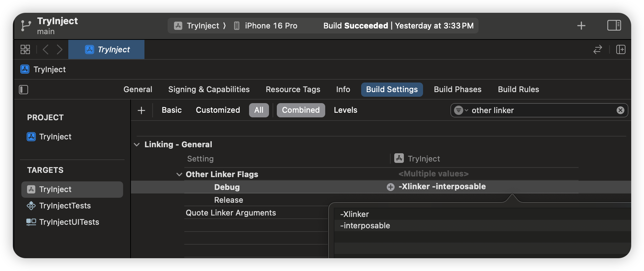Toggle the inspectors panel icon

click(614, 26)
